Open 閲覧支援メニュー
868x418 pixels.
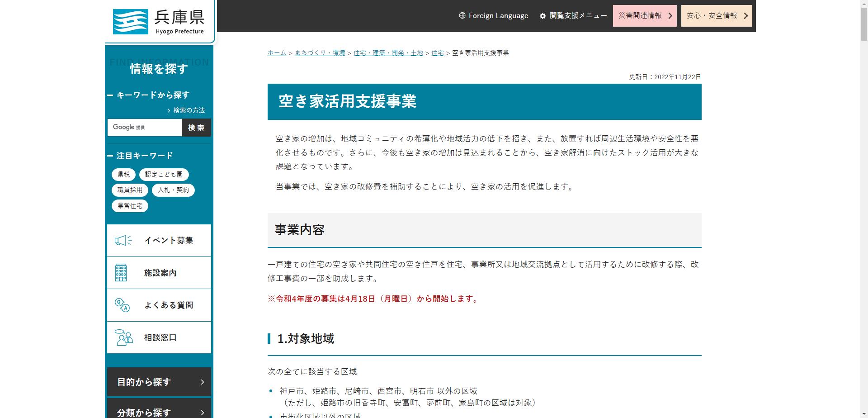pos(573,16)
